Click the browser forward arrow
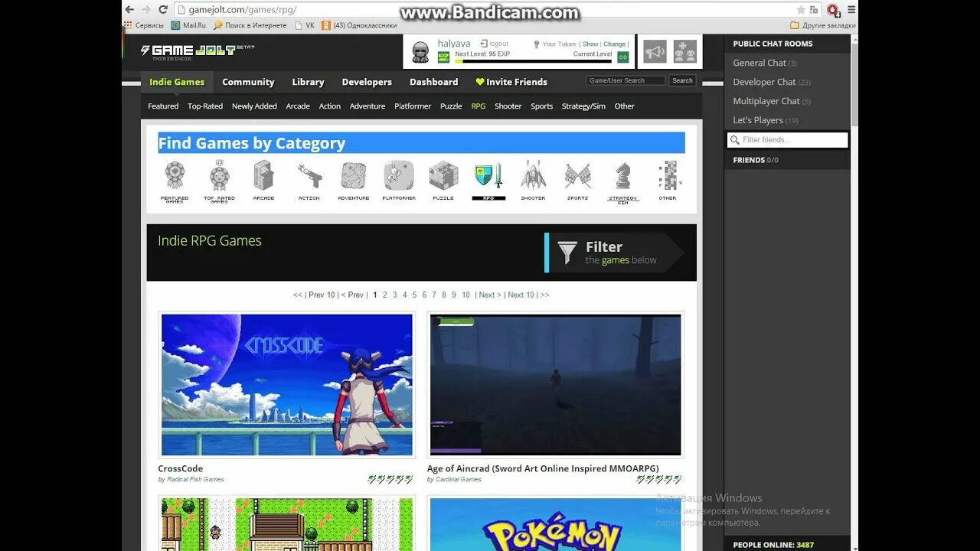Viewport: 980px width, 551px height. coord(145,9)
